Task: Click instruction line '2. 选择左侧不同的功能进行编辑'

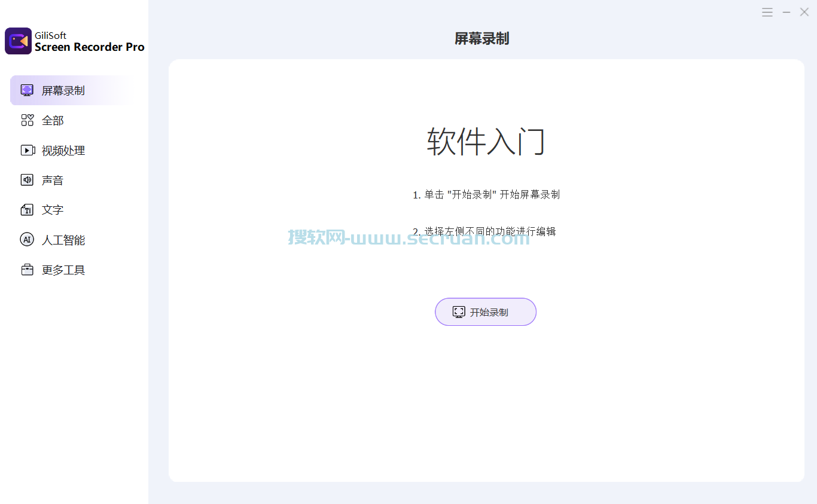Action: 484,231
